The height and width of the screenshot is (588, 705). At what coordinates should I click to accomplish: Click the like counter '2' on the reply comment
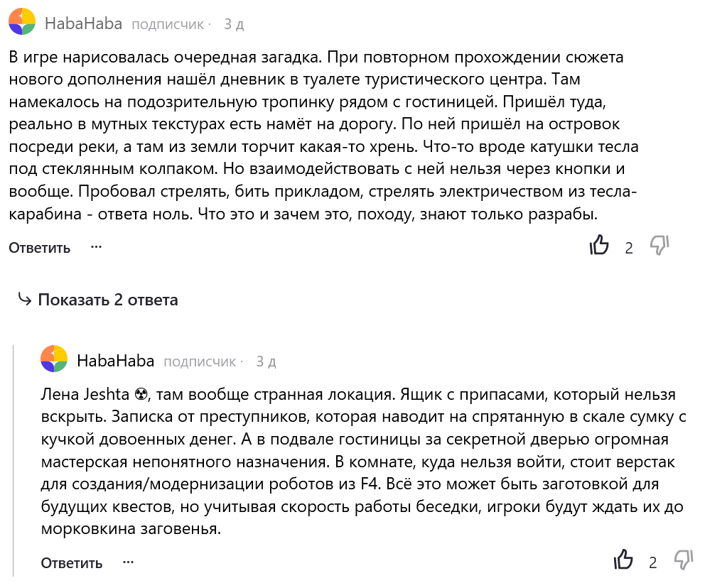pos(654,563)
